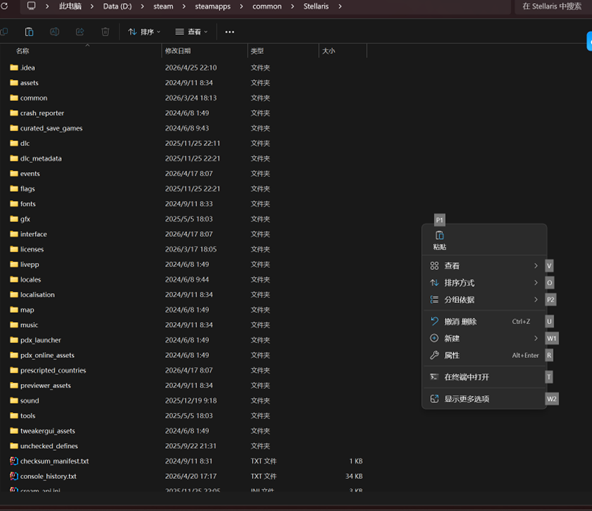Choose 属性 in context menu
Screen dimensions: 592x511
pyautogui.click(x=484, y=355)
